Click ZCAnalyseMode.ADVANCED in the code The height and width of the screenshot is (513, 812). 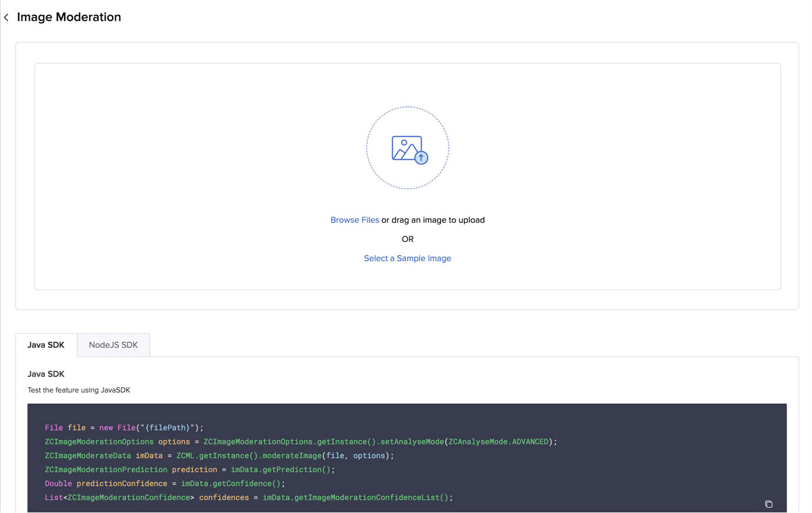pyautogui.click(x=498, y=441)
